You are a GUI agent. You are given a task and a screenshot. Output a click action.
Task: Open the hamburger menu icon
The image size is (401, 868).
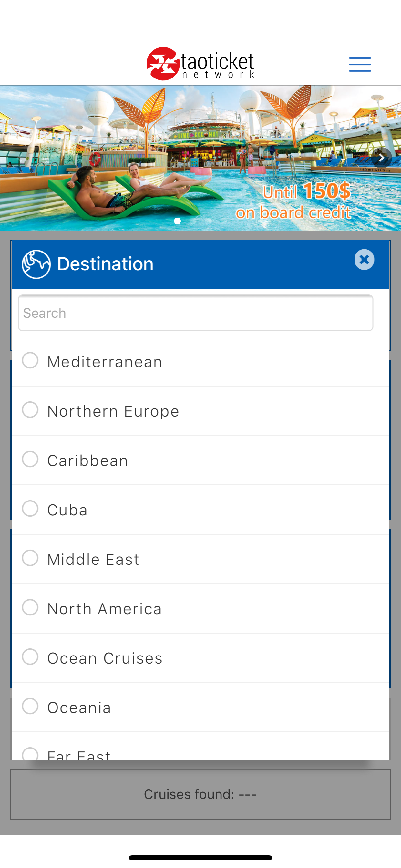click(x=360, y=64)
